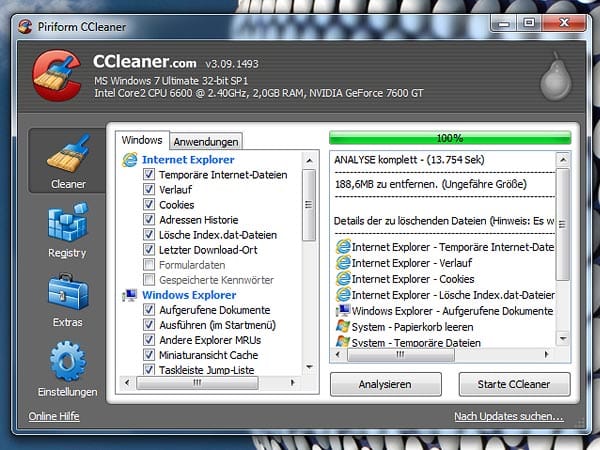Toggle Letzter Download-Ort checkbox
This screenshot has height=450, width=600.
click(x=149, y=249)
